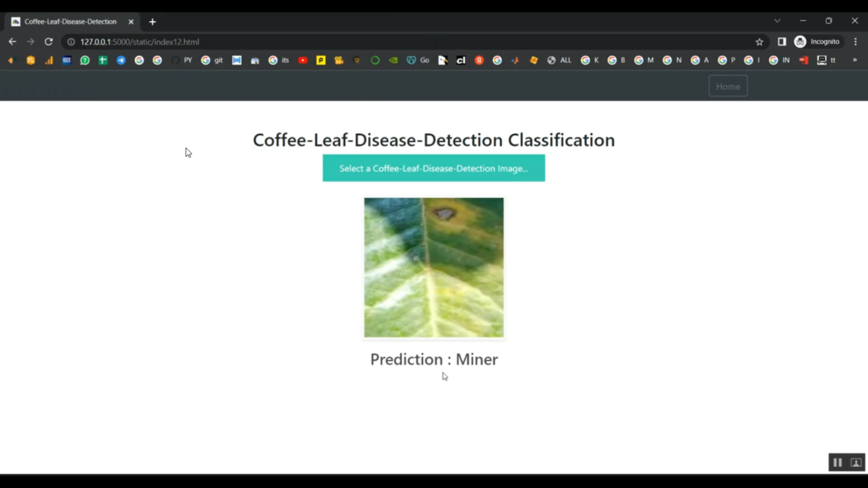Open the 'K' Google bookmark
Screen dimensions: 868x488
pos(590,60)
